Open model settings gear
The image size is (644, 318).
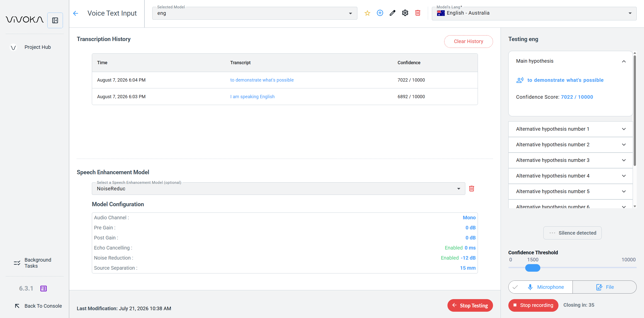(x=405, y=13)
